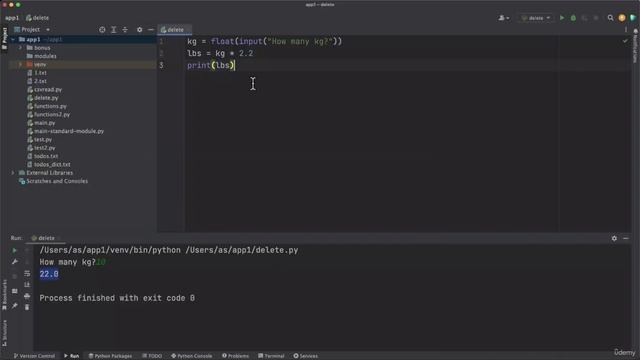The height and width of the screenshot is (360, 640).
Task: Open the delete run configuration dropdown
Action: [x=536, y=18]
